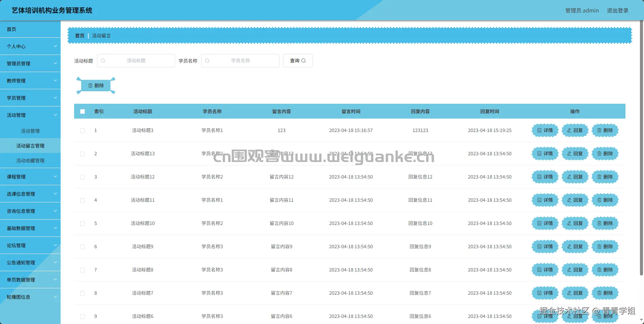Viewport: 644px width, 324px height.
Task: Reply to the 活动标题8 message
Action: (575, 270)
